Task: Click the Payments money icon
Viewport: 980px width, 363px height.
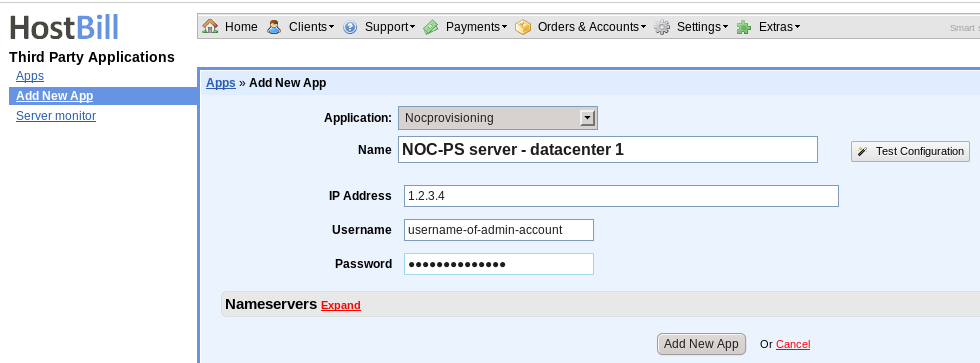Action: tap(431, 27)
